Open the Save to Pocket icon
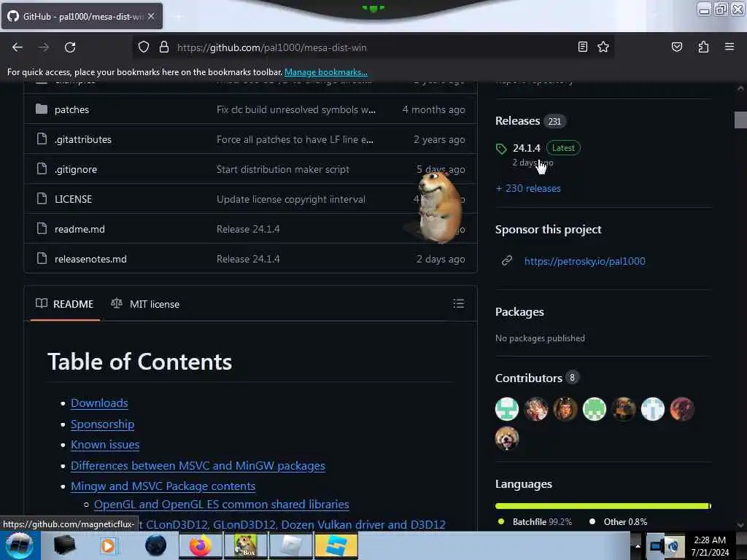747x560 pixels. 676,47
